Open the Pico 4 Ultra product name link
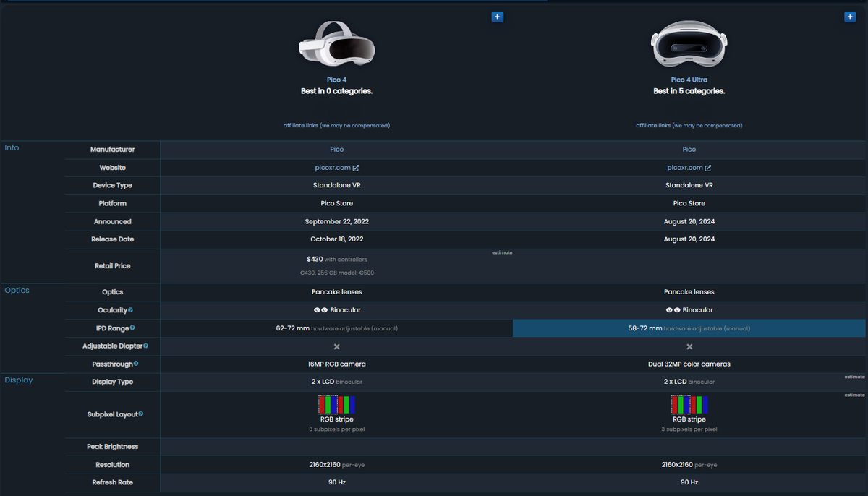The height and width of the screenshot is (496, 868). [689, 80]
